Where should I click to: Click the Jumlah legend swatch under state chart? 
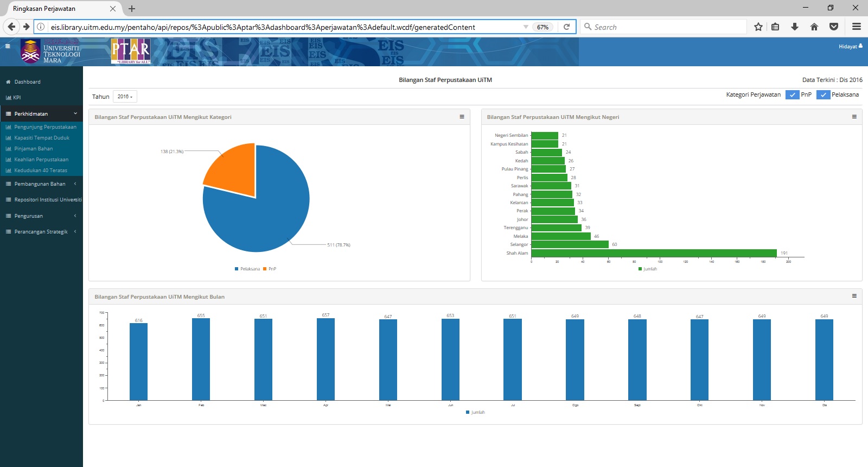pyautogui.click(x=640, y=269)
